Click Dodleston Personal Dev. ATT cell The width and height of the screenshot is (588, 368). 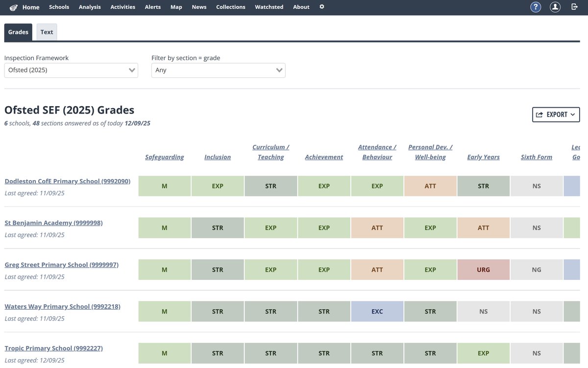[430, 186]
